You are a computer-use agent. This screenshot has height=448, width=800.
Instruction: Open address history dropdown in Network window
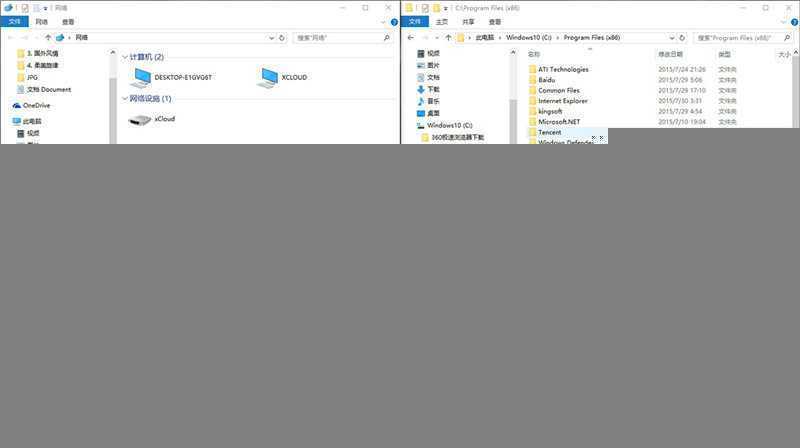[271, 38]
